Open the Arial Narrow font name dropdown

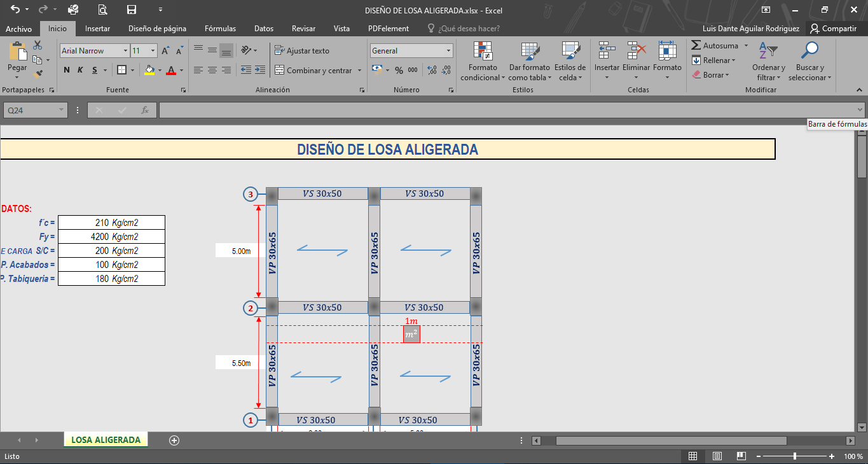pos(125,51)
